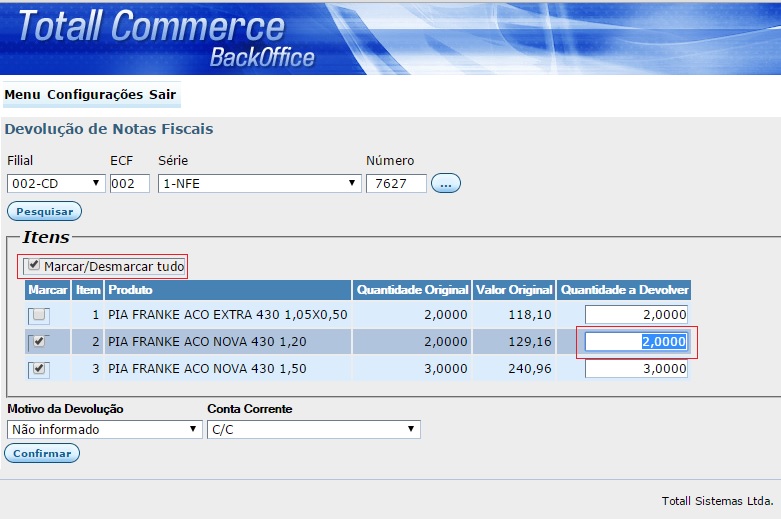
Task: Click Totall Sistemas Ltda. footer text
Action: tap(717, 501)
